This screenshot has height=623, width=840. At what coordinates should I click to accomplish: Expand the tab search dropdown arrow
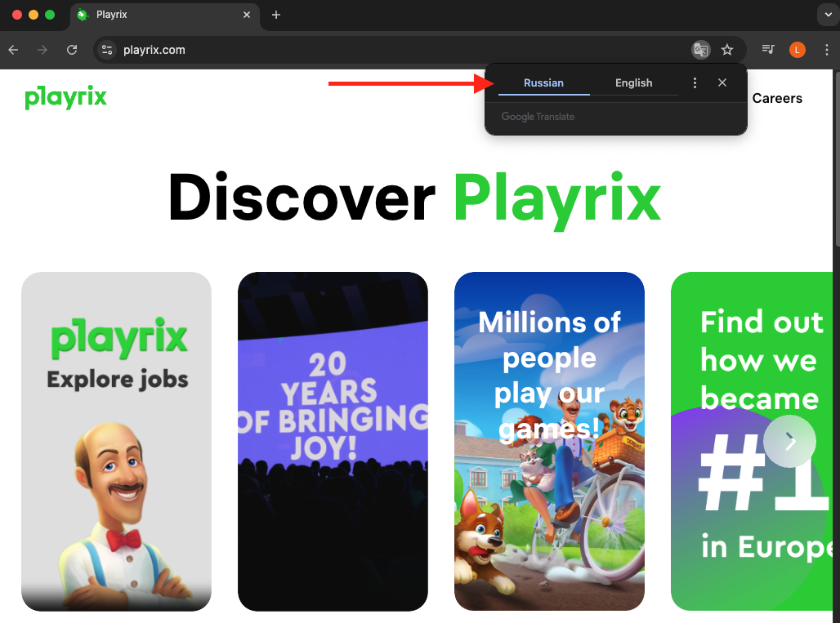point(828,15)
